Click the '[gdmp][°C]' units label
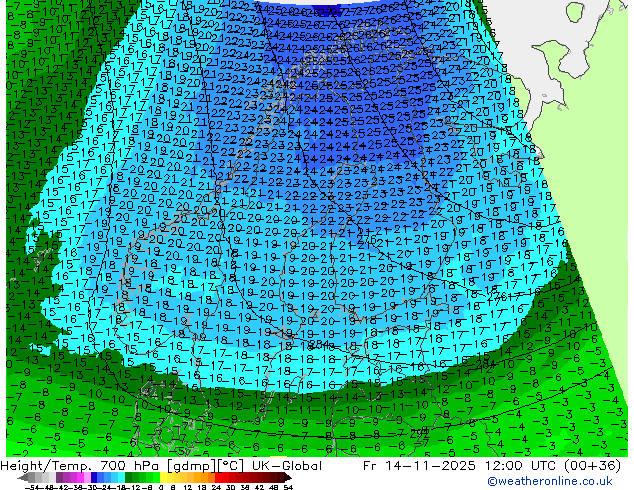This screenshot has height=490, width=634. (205, 466)
